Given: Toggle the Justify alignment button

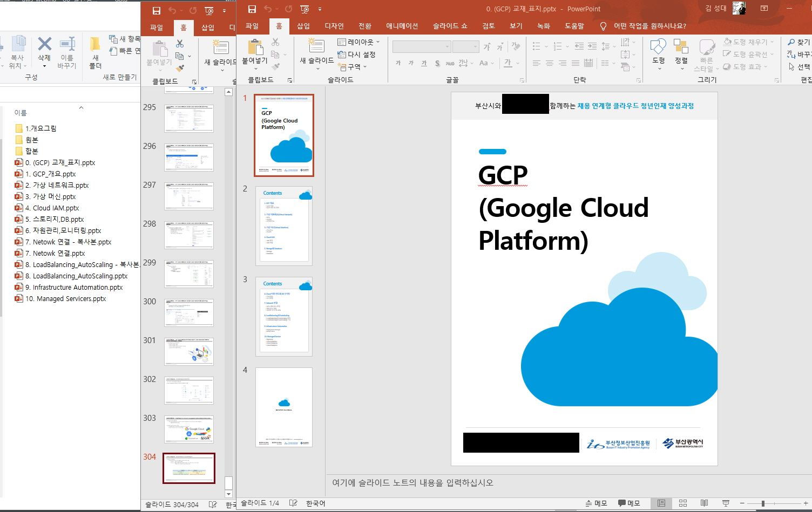Looking at the screenshot, I should 576,63.
